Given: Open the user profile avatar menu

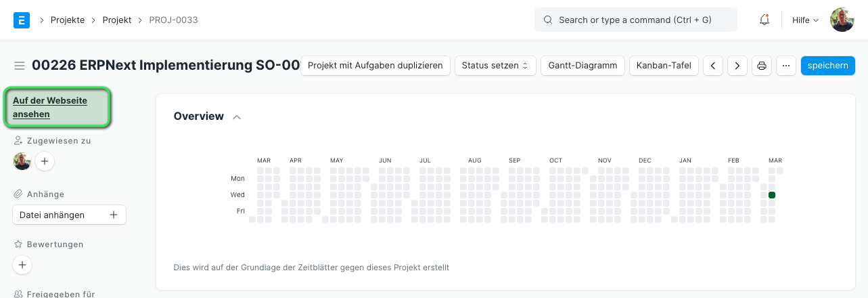Looking at the screenshot, I should coord(842,20).
